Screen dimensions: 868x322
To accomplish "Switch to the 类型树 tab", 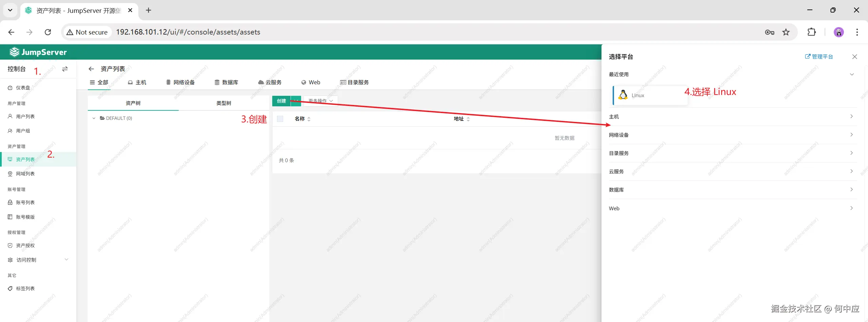I will [x=223, y=103].
